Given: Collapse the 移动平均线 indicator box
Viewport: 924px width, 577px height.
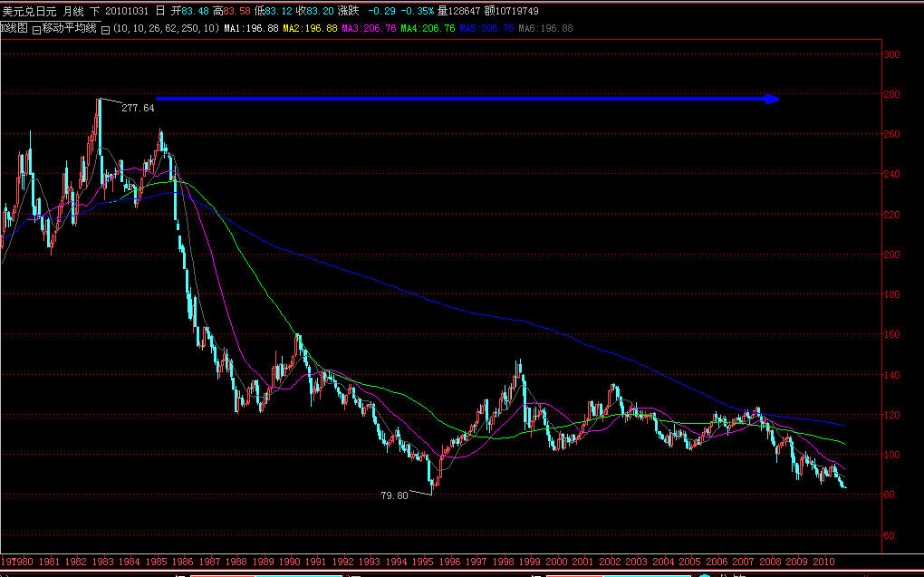Looking at the screenshot, I should tap(36, 30).
